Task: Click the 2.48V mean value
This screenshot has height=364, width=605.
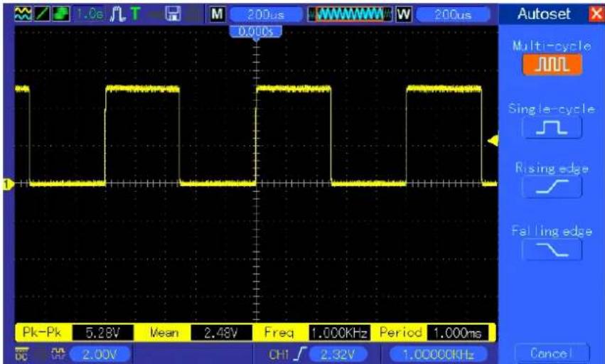Action: pos(221,333)
